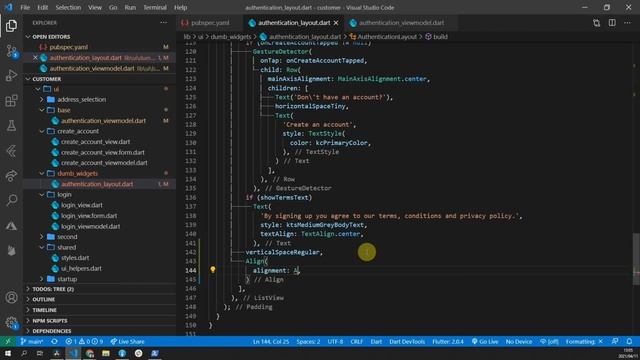This screenshot has width=640, height=360.
Task: Open Chrome from the taskbar
Action: tap(89, 353)
